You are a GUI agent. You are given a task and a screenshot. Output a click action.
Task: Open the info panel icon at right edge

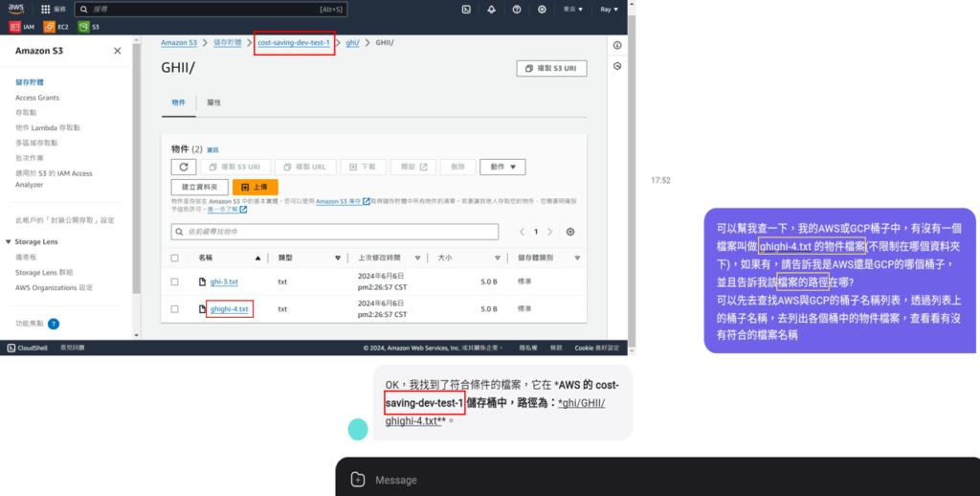(617, 45)
